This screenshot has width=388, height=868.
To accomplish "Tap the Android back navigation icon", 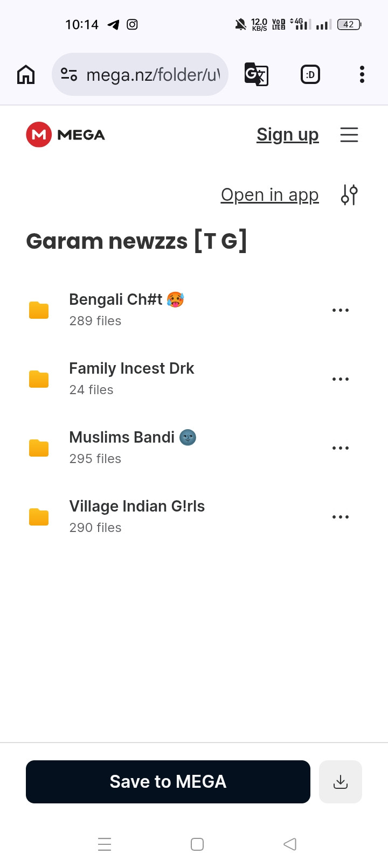I will click(290, 844).
